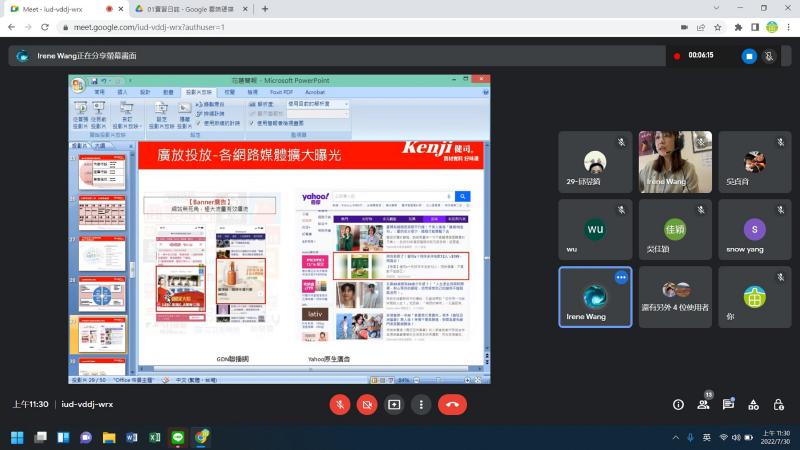Go back in the Chrome browser

coord(11,27)
